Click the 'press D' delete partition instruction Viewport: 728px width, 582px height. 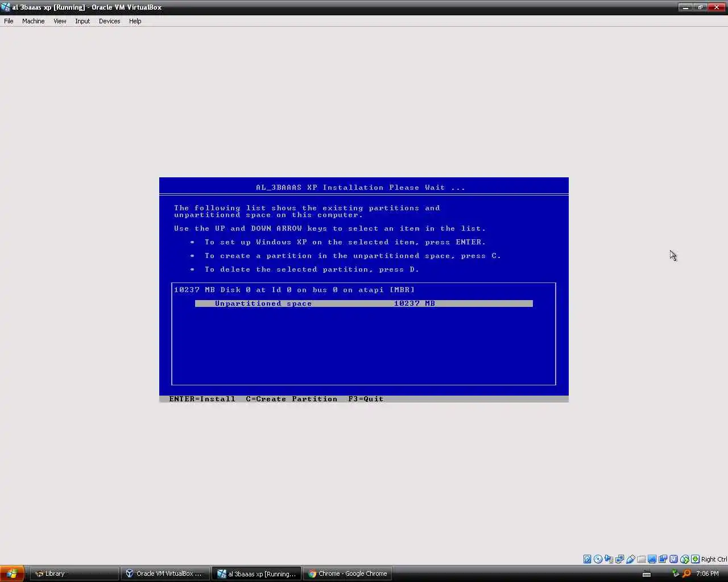[x=311, y=269]
